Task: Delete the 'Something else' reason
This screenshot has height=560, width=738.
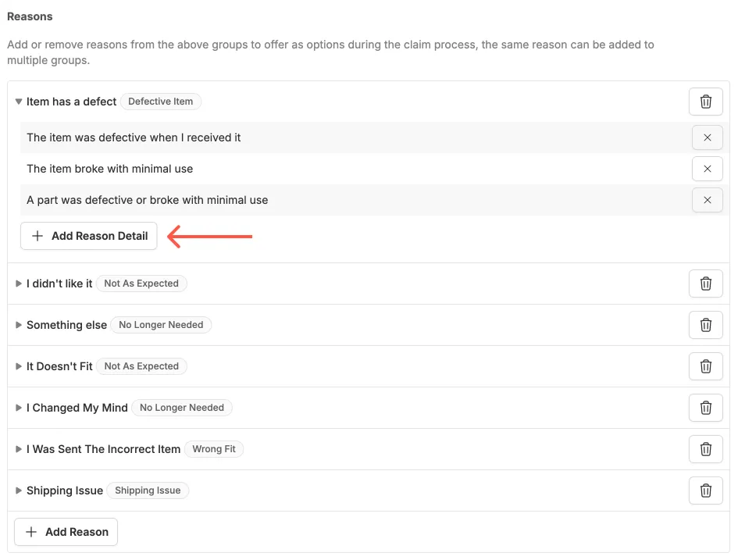Action: [x=705, y=325]
